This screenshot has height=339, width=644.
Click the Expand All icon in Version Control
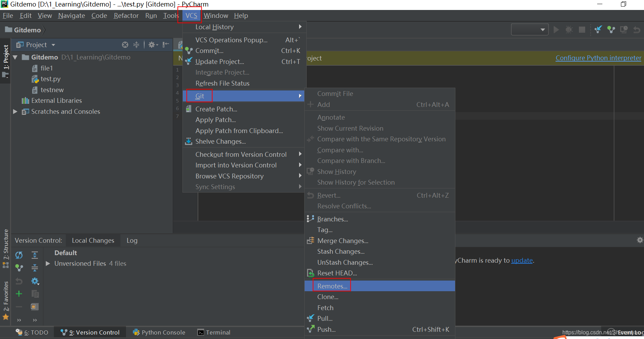click(35, 255)
